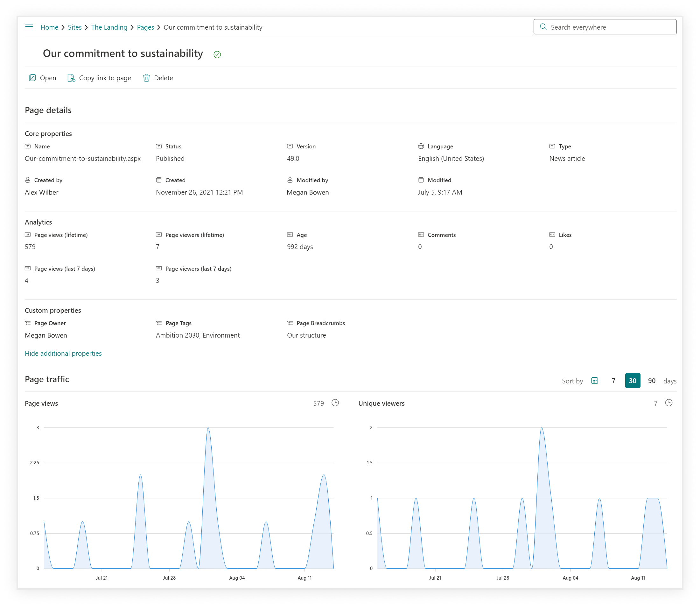This screenshot has width=700, height=607.
Task: Click the Delete page icon
Action: (x=146, y=77)
